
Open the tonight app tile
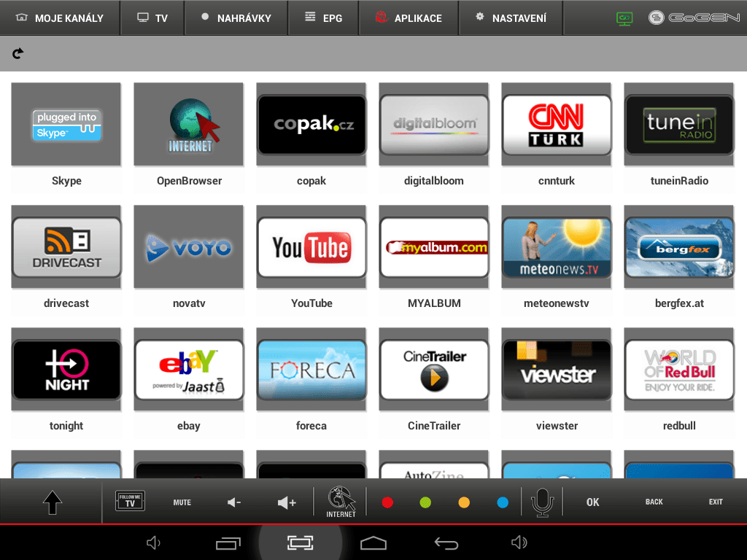66,369
